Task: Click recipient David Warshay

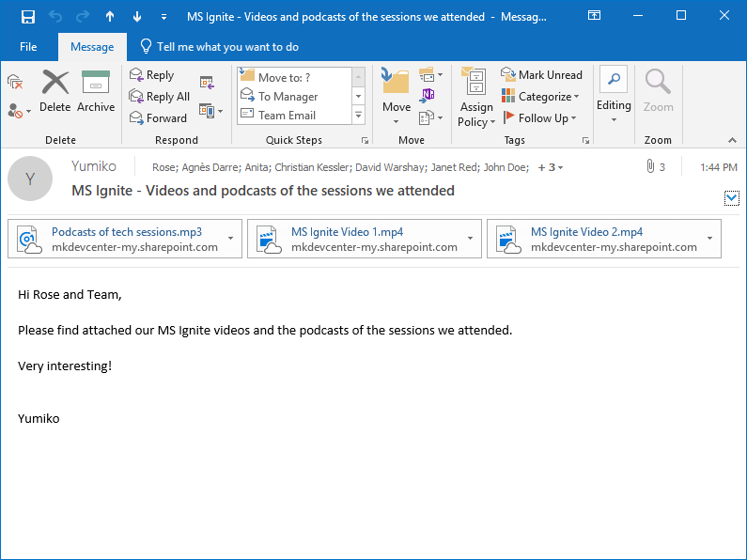Action: 391,167
